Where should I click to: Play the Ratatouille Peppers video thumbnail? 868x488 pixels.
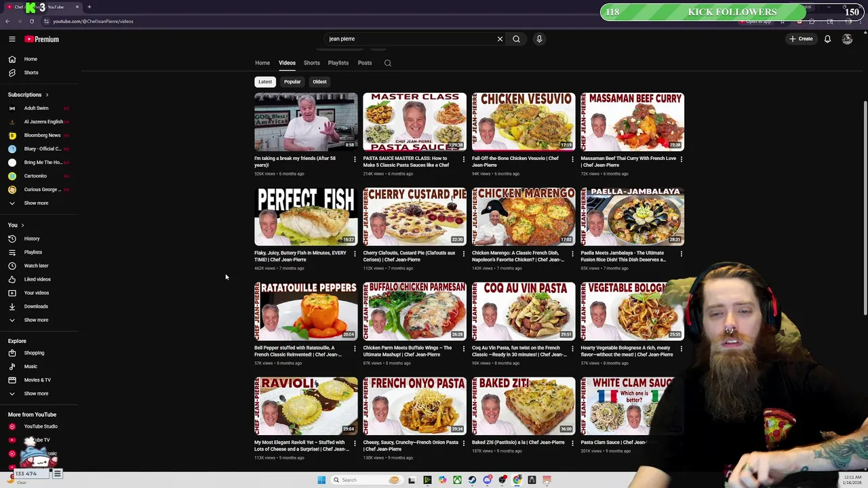(306, 311)
